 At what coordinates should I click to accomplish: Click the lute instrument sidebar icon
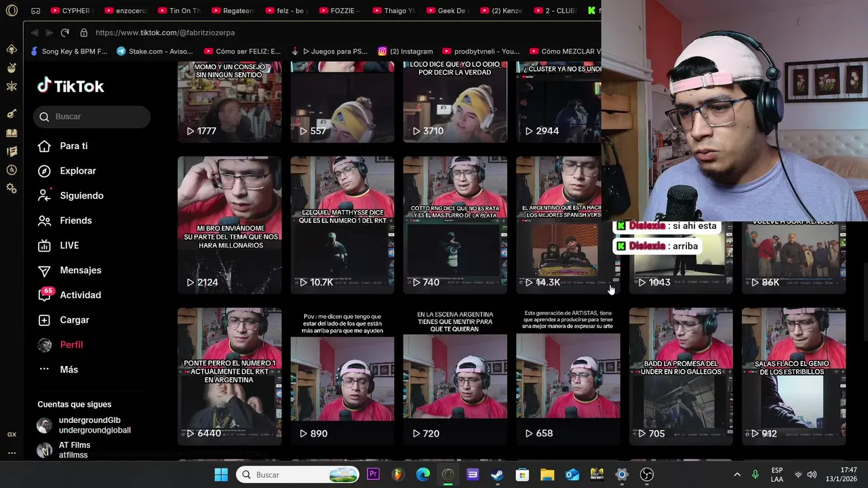tap(12, 114)
